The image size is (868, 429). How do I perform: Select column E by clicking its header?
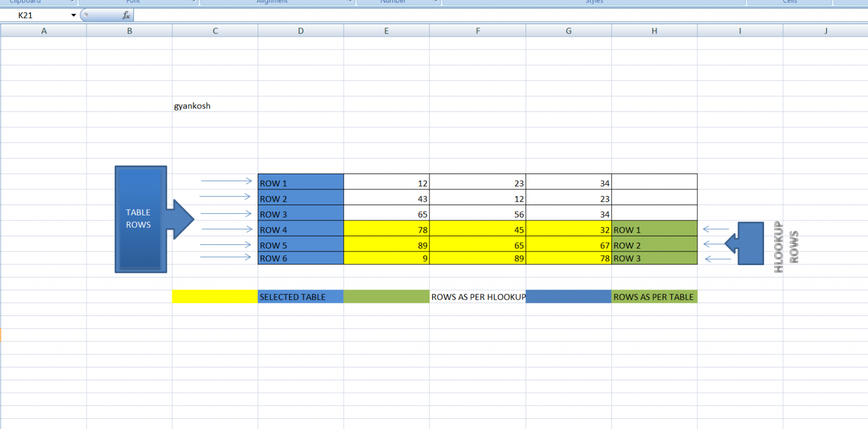point(387,31)
